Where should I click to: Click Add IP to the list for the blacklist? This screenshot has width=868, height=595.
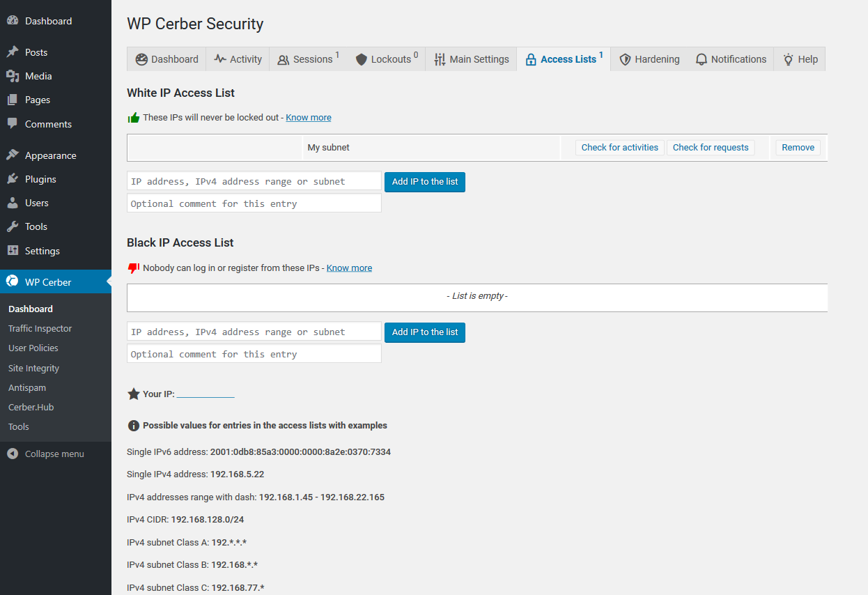tap(424, 332)
